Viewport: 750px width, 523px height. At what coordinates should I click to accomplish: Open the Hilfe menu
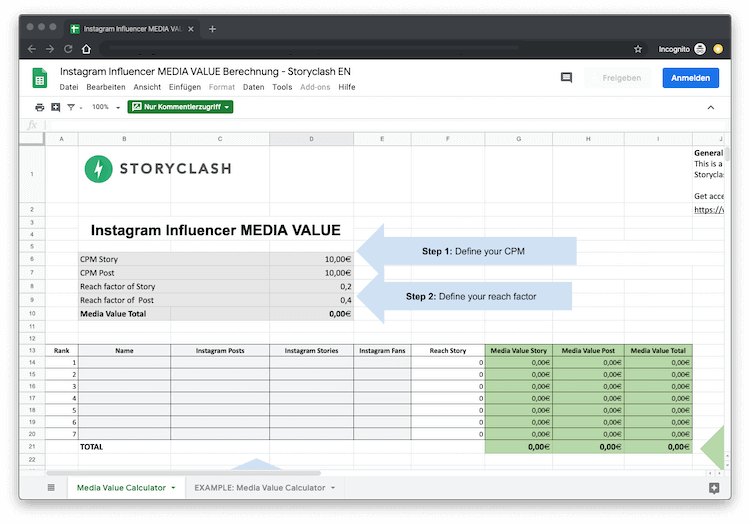(347, 87)
